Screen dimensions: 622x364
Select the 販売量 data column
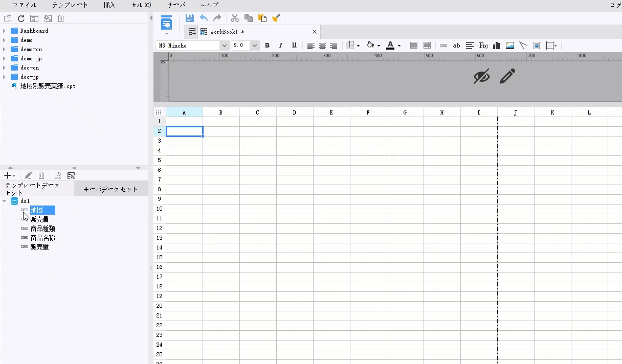pos(39,247)
